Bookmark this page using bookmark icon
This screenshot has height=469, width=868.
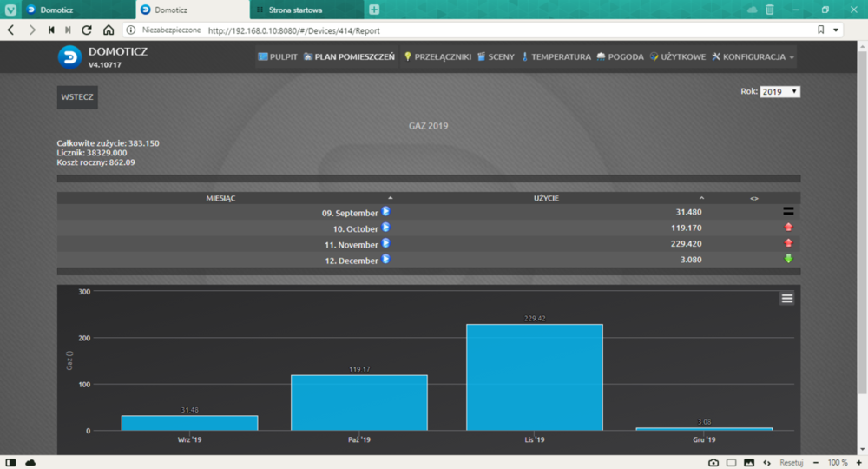pos(820,30)
